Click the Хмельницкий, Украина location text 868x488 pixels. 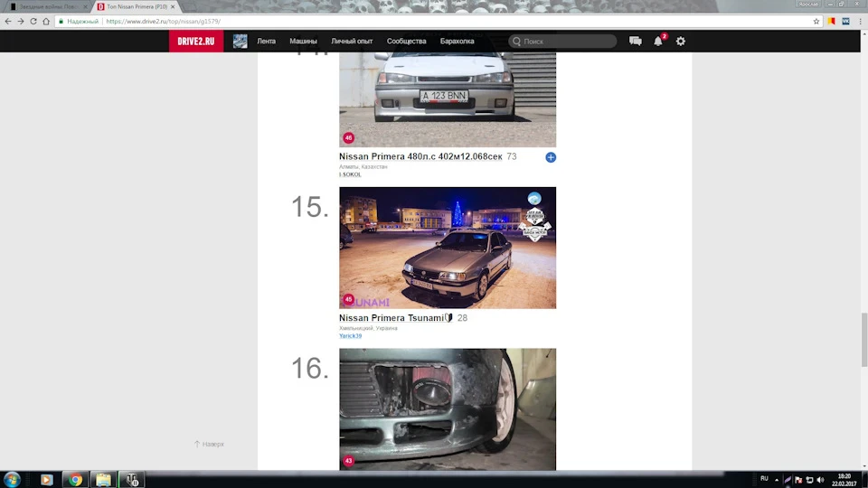pyautogui.click(x=368, y=328)
